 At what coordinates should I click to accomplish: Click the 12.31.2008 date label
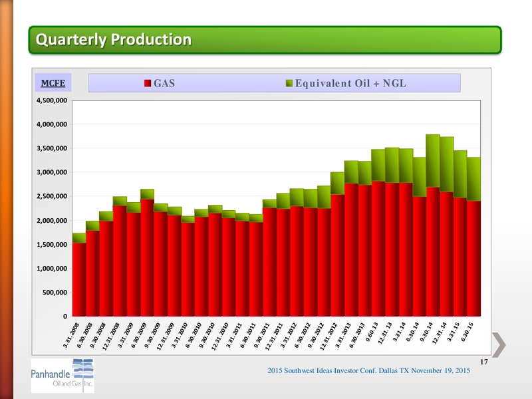point(110,336)
